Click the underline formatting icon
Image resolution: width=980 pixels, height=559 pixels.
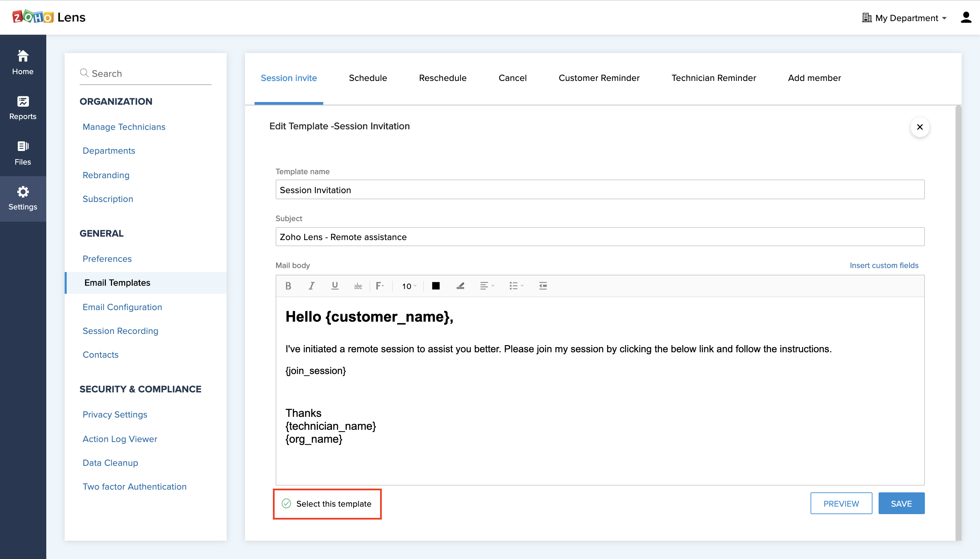[x=334, y=286]
